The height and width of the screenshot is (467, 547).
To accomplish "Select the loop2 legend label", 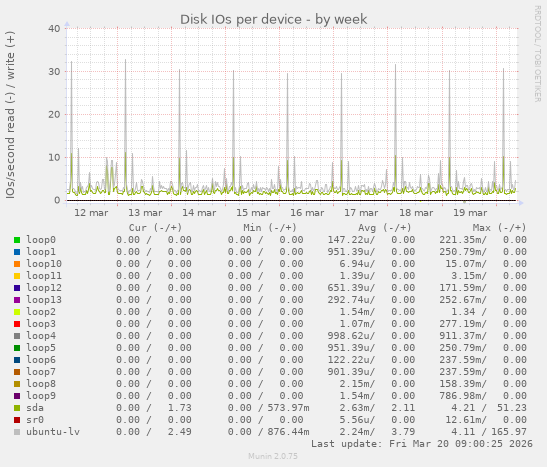I will [x=41, y=312].
